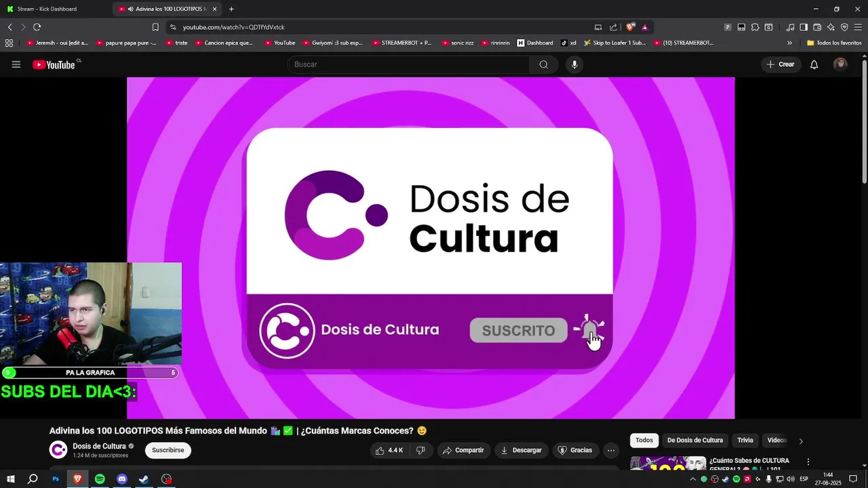Open Todos los favoritos folder

[834, 43]
